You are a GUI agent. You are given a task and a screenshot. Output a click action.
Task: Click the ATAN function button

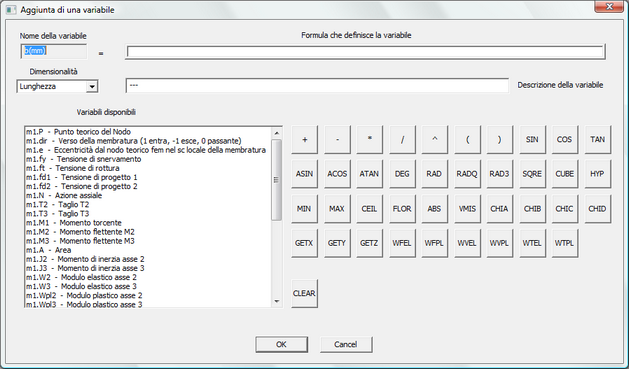(x=369, y=174)
